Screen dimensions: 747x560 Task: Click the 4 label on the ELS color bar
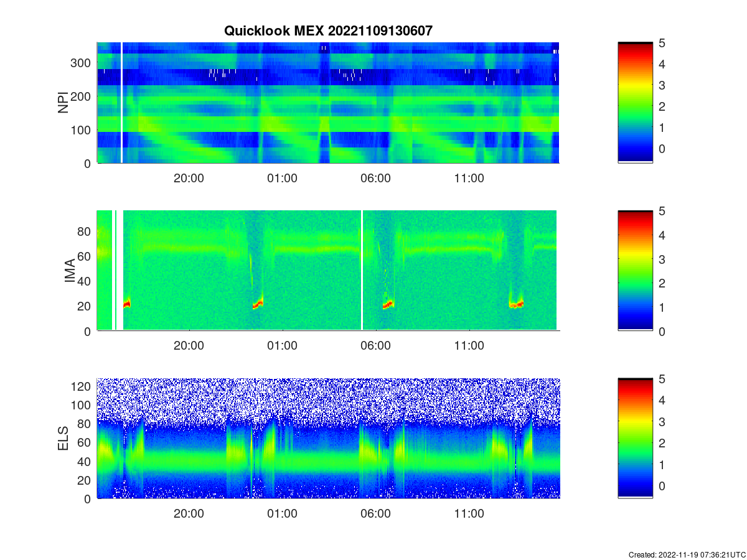[x=662, y=400]
